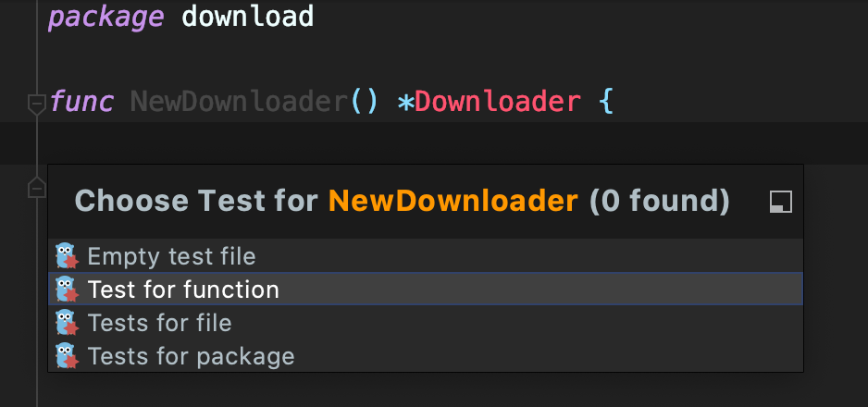
Task: Collapse the func NewDownloader fold marker
Action: click(x=36, y=103)
